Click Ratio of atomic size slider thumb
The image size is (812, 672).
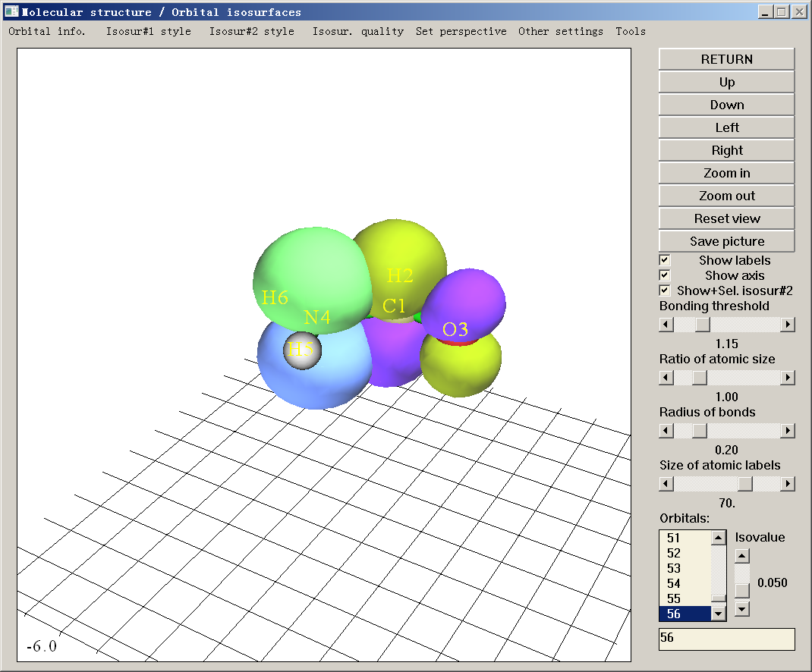700,378
